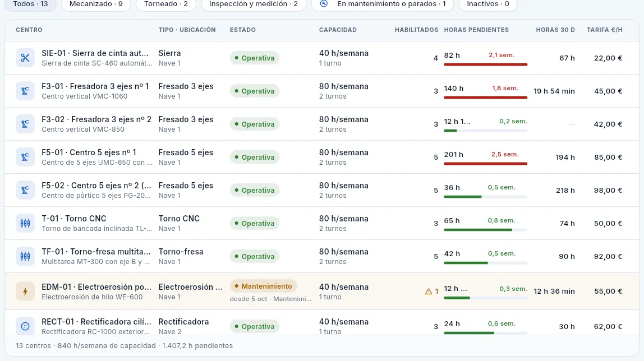
Task: Sort by TARIFA €/H header
Action: [x=605, y=30]
